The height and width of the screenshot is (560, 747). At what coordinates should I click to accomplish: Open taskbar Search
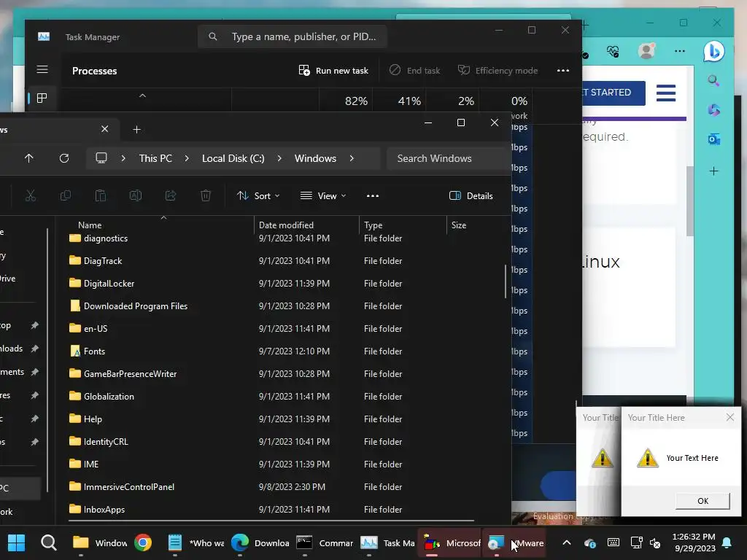(49, 542)
